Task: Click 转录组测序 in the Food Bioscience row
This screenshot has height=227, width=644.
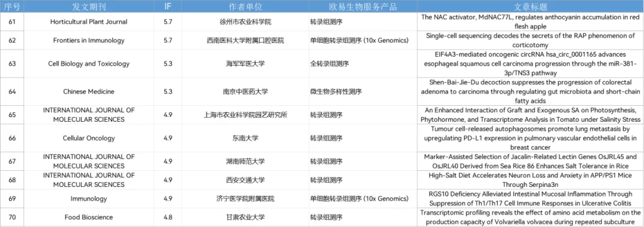Action: [363, 217]
